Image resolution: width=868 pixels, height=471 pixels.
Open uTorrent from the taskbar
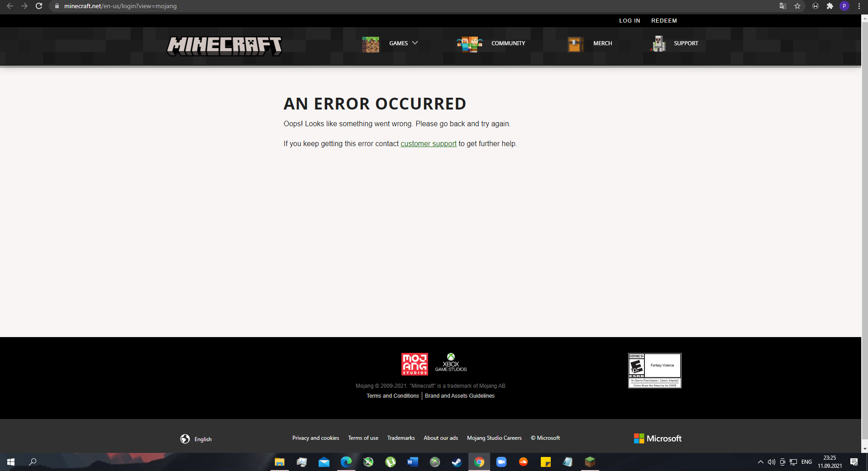pos(391,462)
